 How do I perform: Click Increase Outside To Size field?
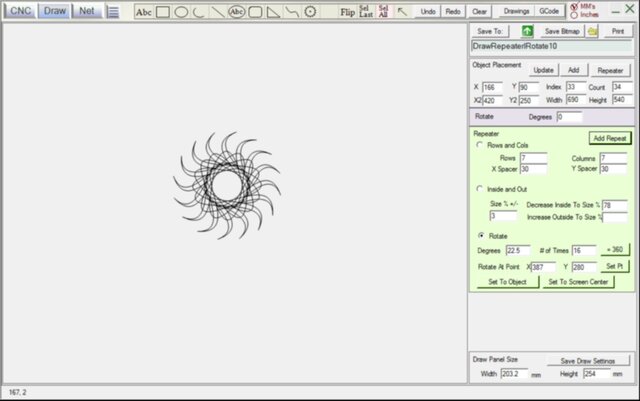point(615,217)
